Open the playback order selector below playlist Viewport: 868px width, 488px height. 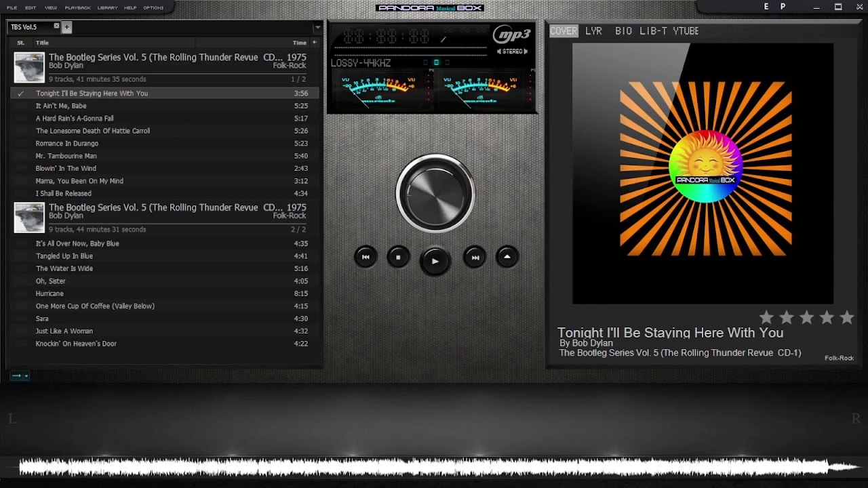20,375
